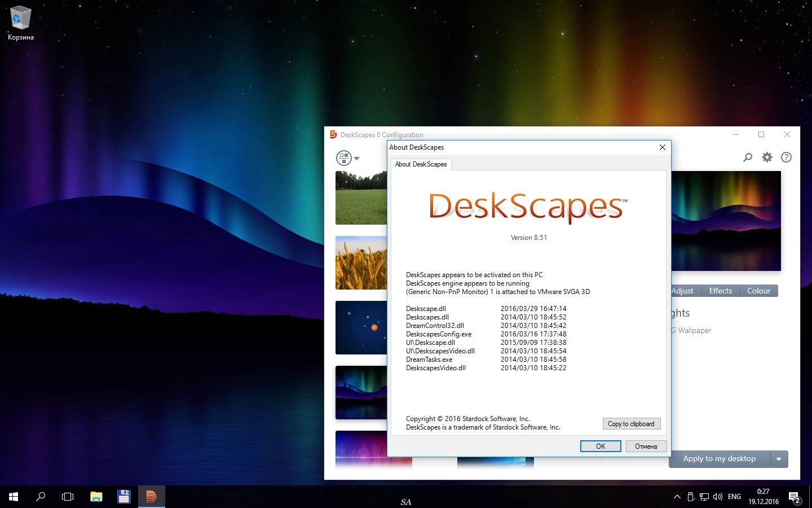Select the blue planets wallpaper thumbnail

point(361,327)
